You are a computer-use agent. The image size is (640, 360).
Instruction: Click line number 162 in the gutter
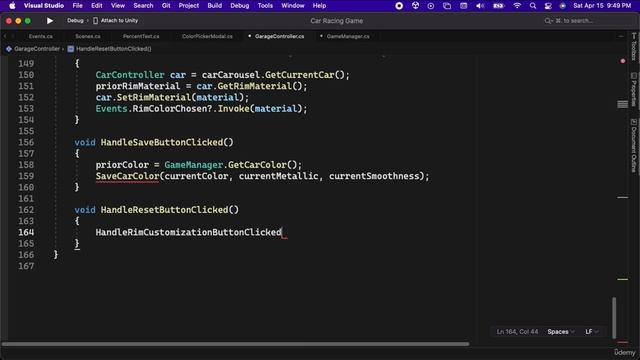[26, 210]
